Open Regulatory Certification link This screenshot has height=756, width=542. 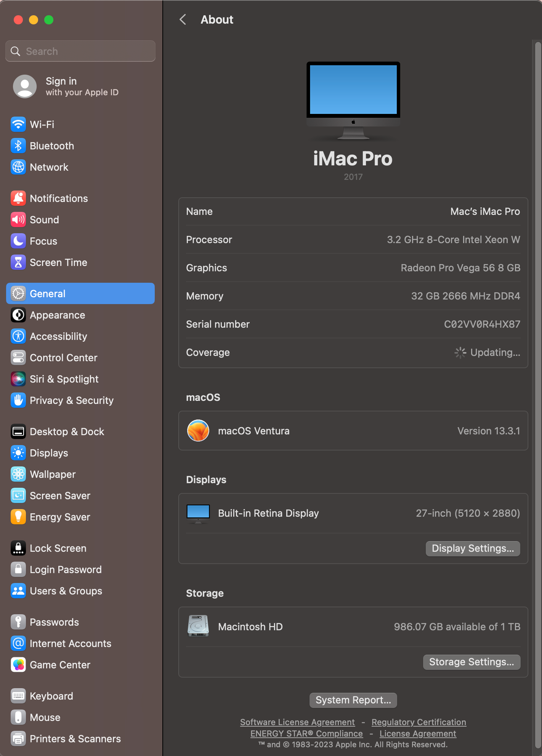pos(419,722)
